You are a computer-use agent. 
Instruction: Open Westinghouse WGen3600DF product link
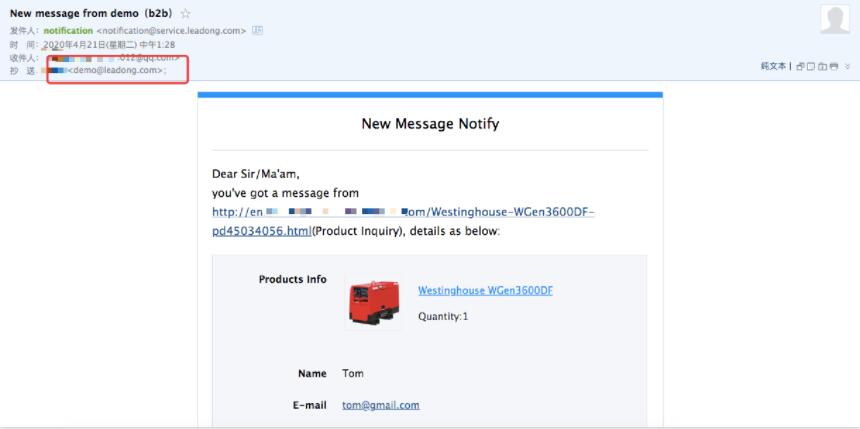point(485,291)
